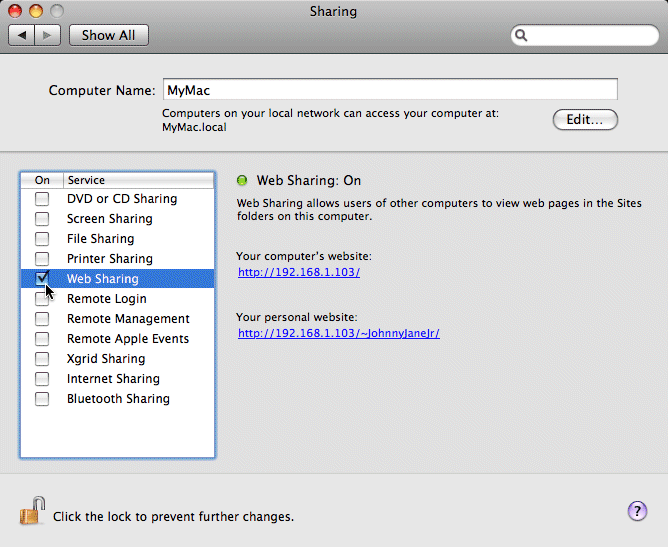Viewport: 668px width, 547px height.
Task: Open help with the question mark button
Action: coord(637,511)
